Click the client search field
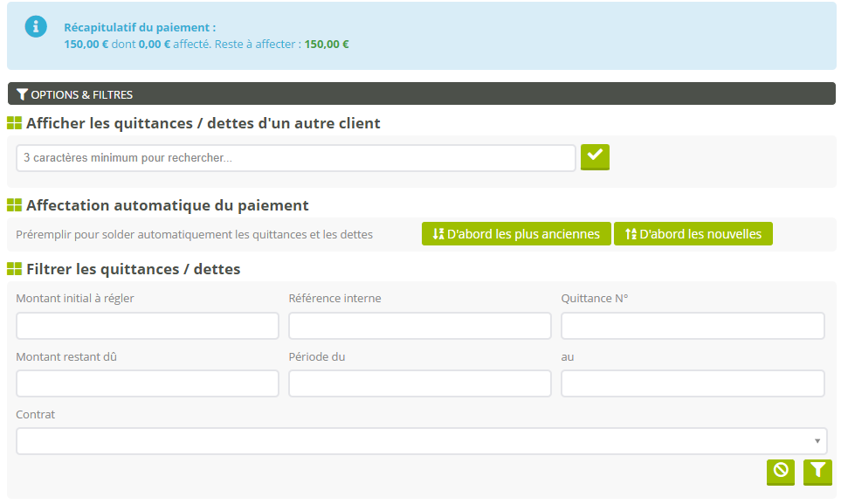841x504 pixels. (x=296, y=158)
